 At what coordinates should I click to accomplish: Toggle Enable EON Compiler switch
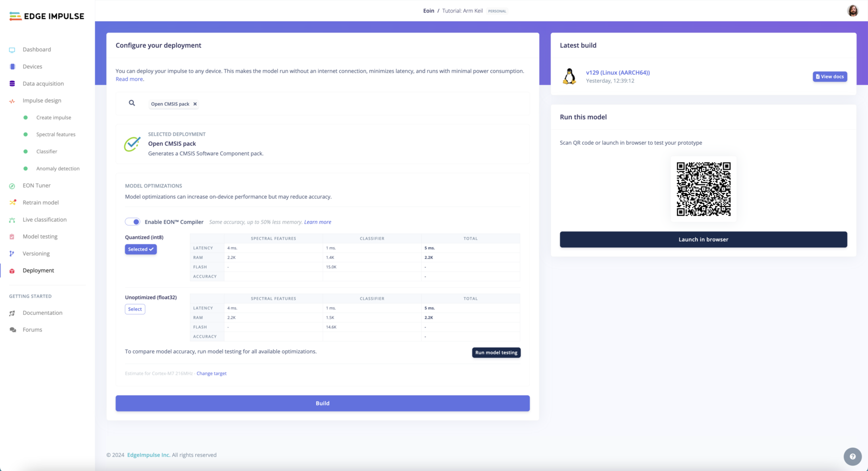click(132, 222)
